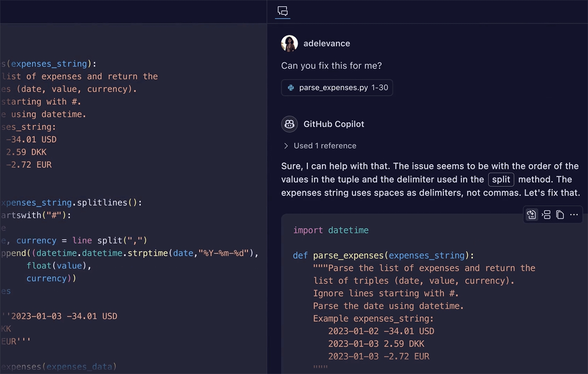Click the GitHub Copilot avatar icon
Viewport: 588px width, 374px height.
point(289,124)
